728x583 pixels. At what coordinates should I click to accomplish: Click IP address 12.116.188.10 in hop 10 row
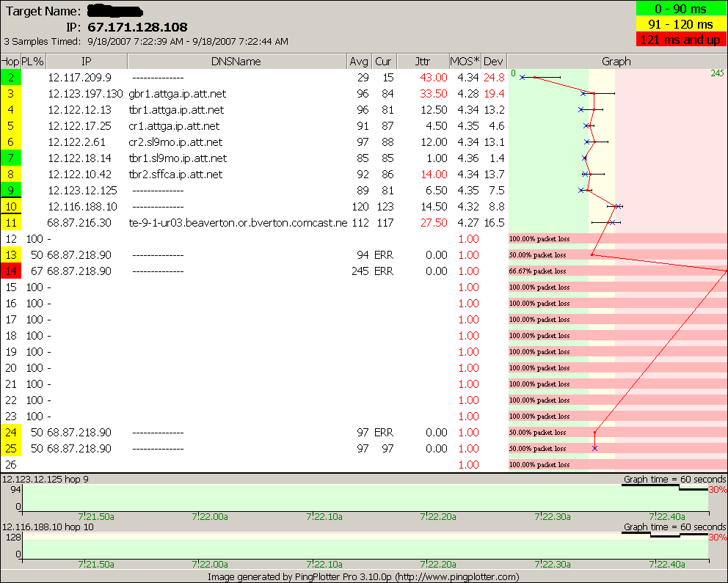coord(83,207)
